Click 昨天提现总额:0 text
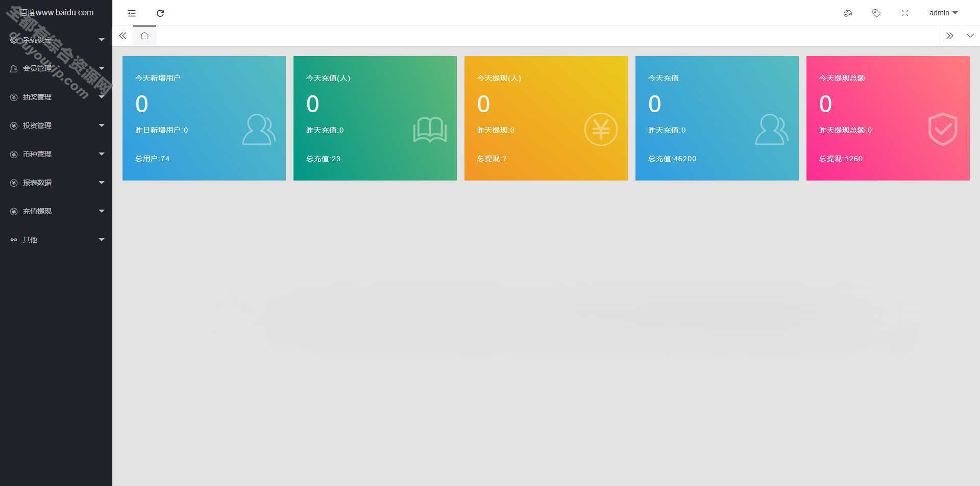980x486 pixels. 845,130
